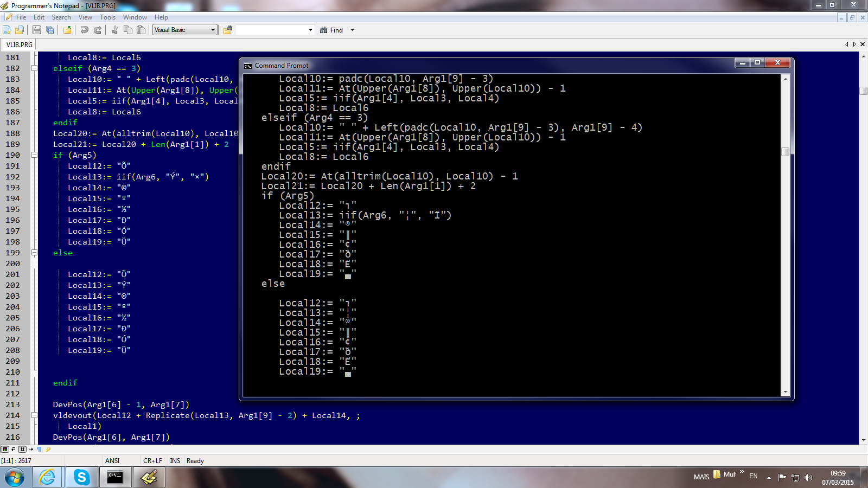Undo the last edit
Image resolution: width=868 pixels, height=488 pixels.
coord(85,30)
